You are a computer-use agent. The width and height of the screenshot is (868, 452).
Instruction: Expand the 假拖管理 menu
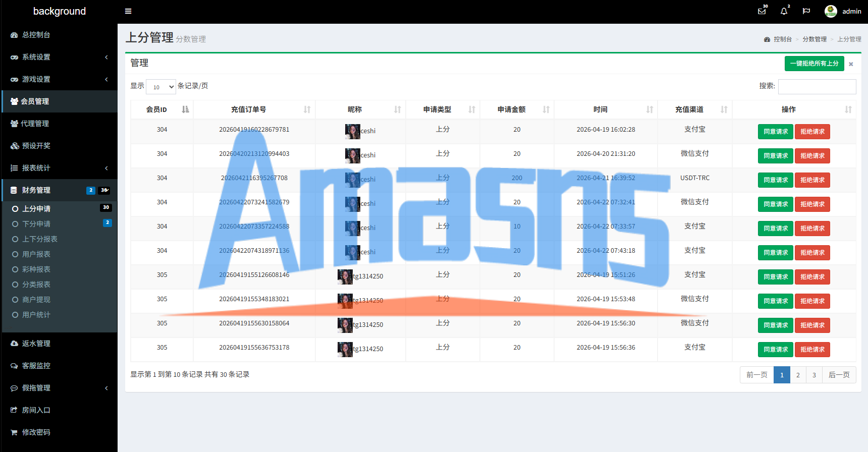point(60,388)
